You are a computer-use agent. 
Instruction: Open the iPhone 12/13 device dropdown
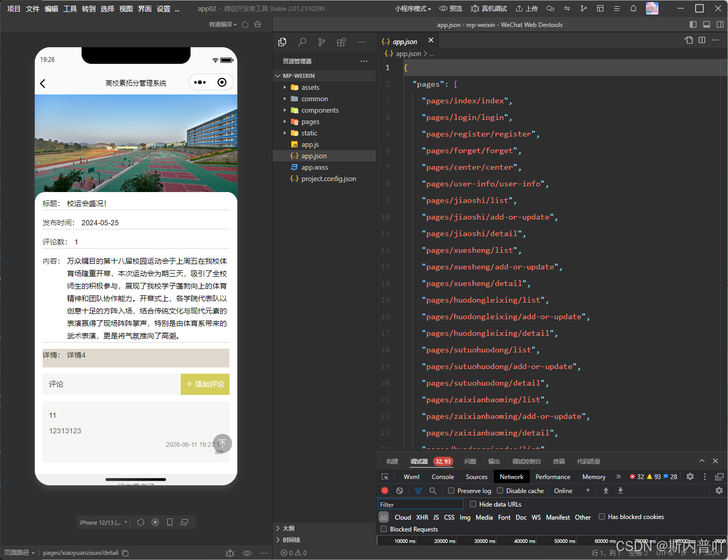[103, 523]
